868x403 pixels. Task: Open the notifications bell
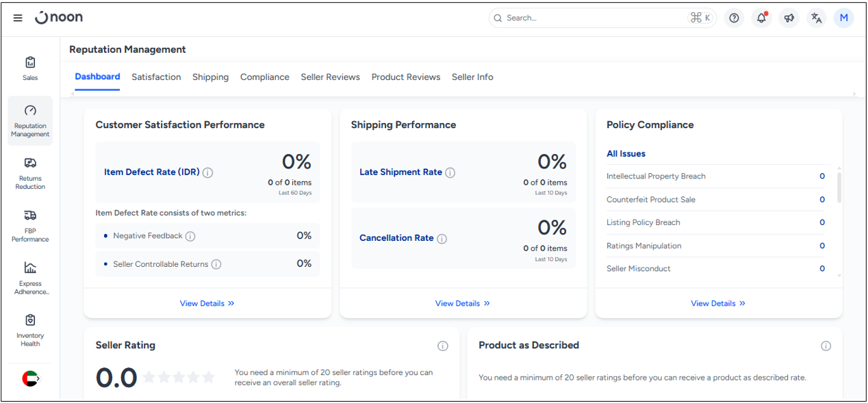pyautogui.click(x=761, y=18)
